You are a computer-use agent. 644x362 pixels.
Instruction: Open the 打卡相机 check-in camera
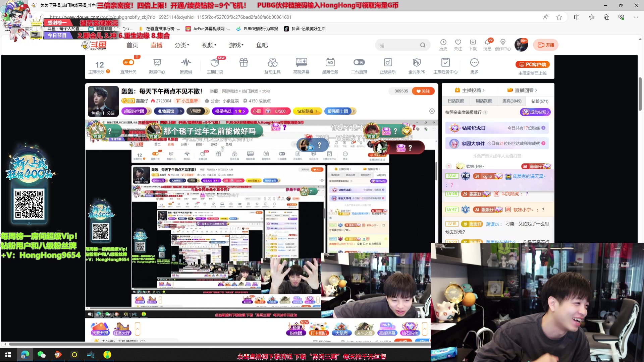319,328
